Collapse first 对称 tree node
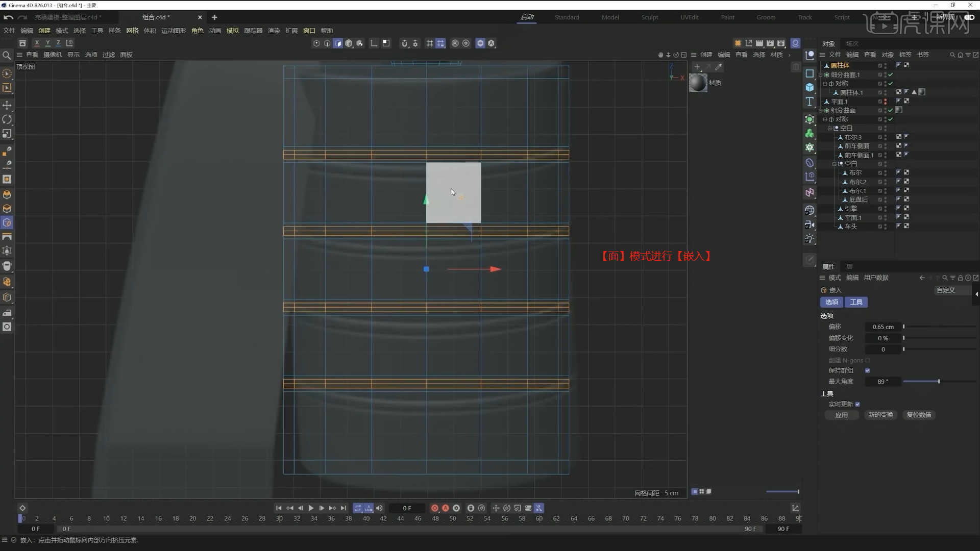The height and width of the screenshot is (551, 980). tap(825, 84)
